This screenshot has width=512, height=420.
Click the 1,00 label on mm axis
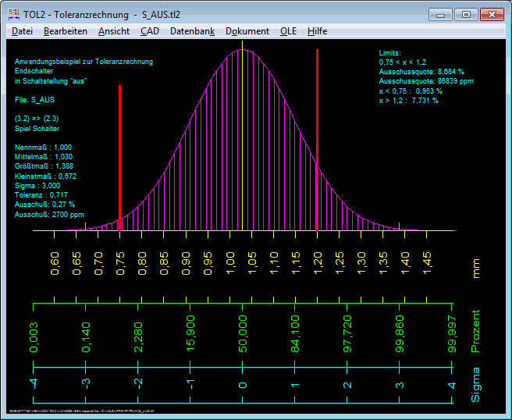[x=231, y=262]
